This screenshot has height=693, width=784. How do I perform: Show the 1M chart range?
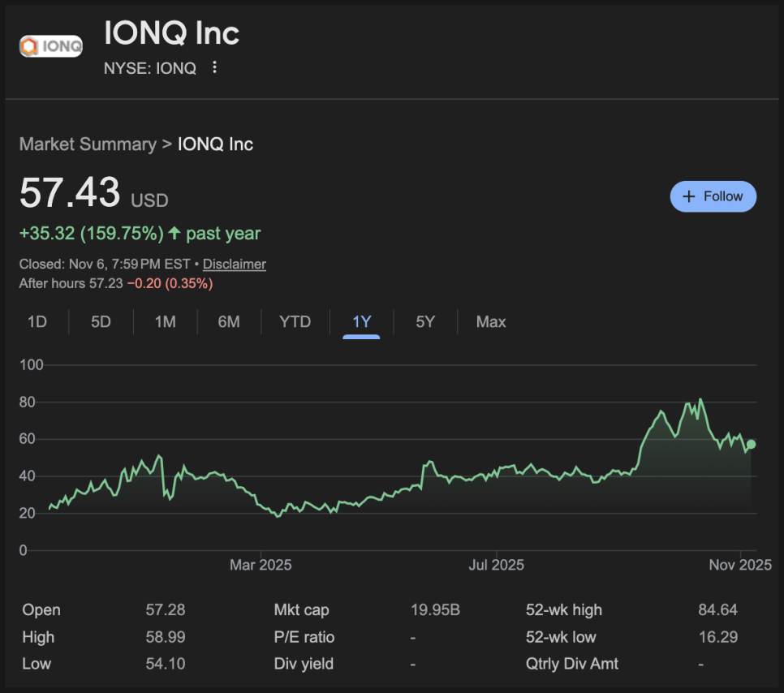coord(165,322)
